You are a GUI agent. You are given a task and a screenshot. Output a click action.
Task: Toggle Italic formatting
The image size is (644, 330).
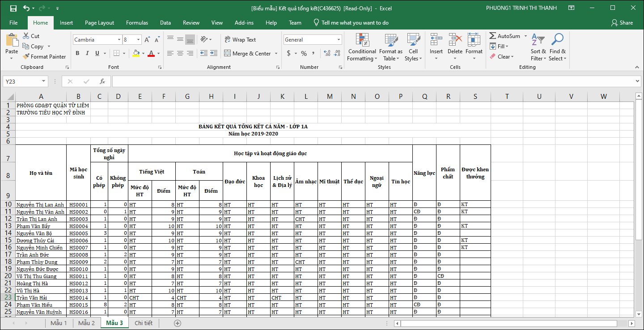87,54
